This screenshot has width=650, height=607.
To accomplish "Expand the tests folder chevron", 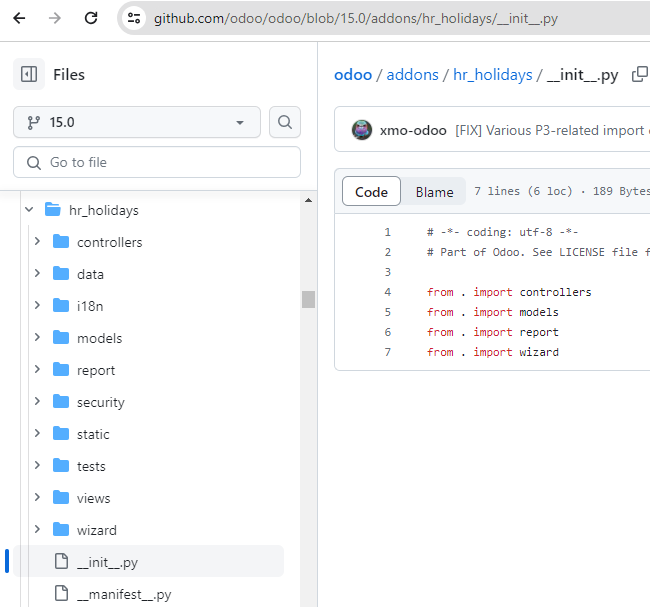I will [37, 466].
